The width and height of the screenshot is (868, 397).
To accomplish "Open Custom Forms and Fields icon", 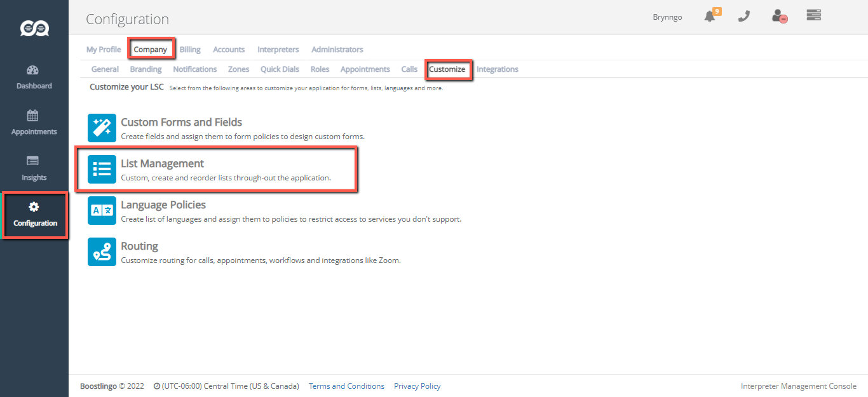I will [x=102, y=128].
